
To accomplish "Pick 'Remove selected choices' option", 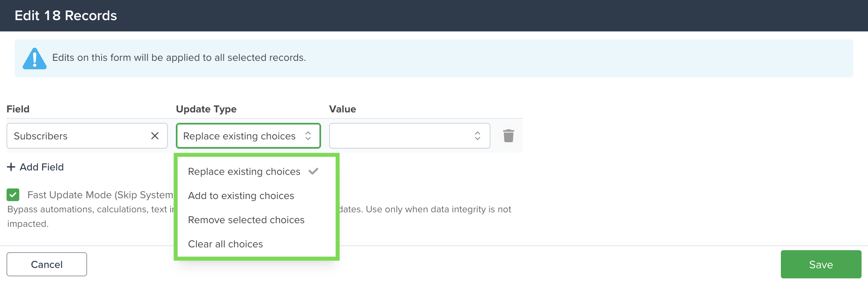I will point(257,220).
